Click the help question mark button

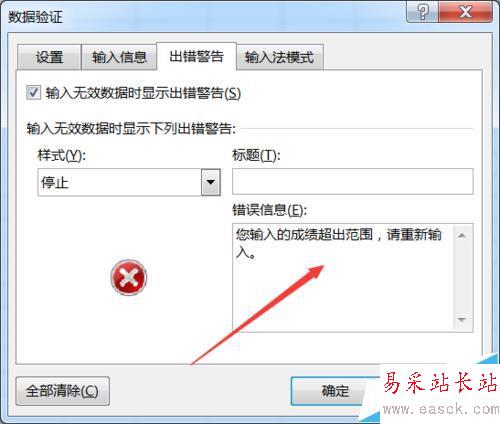coord(422,13)
